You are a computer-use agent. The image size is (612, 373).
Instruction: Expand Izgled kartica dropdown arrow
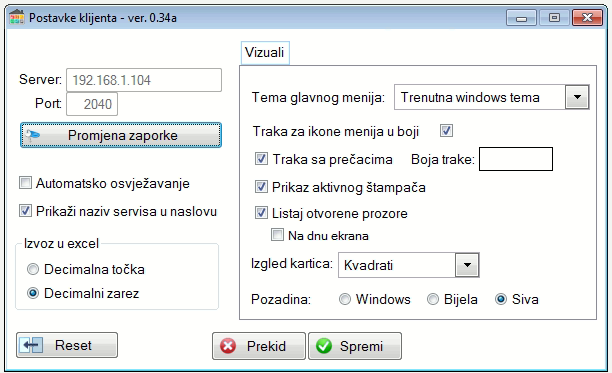point(467,265)
